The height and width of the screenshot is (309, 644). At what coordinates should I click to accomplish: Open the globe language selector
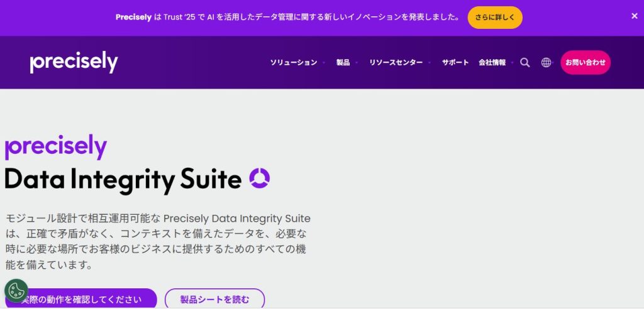click(x=546, y=63)
